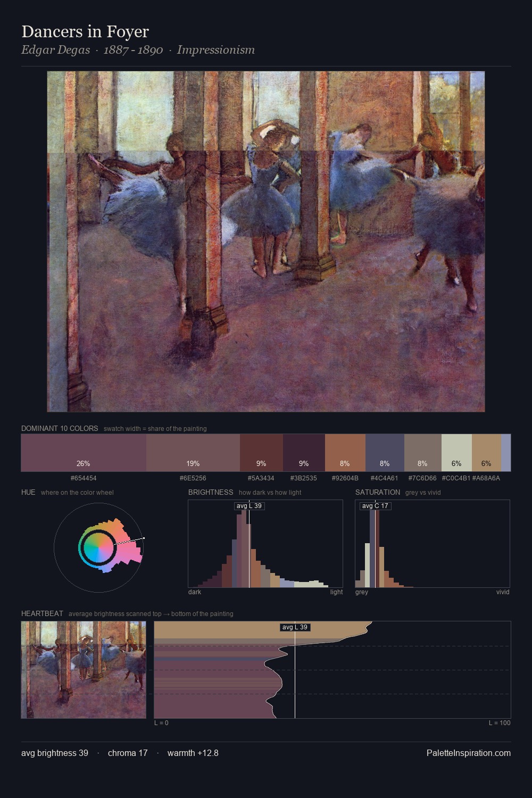Click the 'grey' axis label
This screenshot has height=798, width=532.
click(362, 592)
